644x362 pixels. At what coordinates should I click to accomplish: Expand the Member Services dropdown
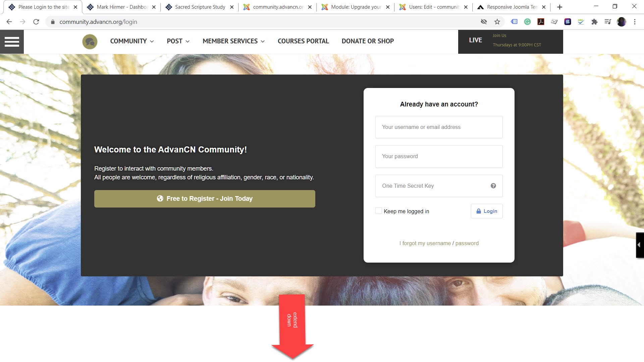tap(234, 41)
